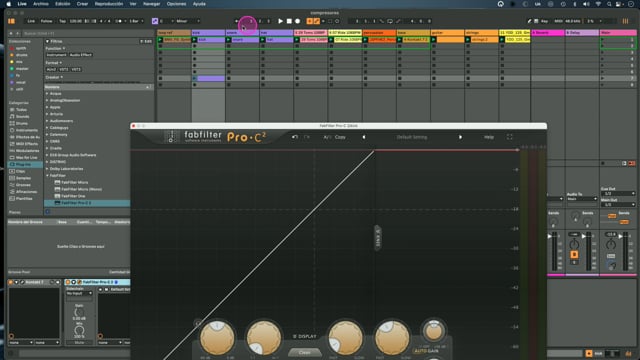The height and width of the screenshot is (360, 640).
Task: Open the 1 Bar quantization dropdown
Action: click(136, 21)
